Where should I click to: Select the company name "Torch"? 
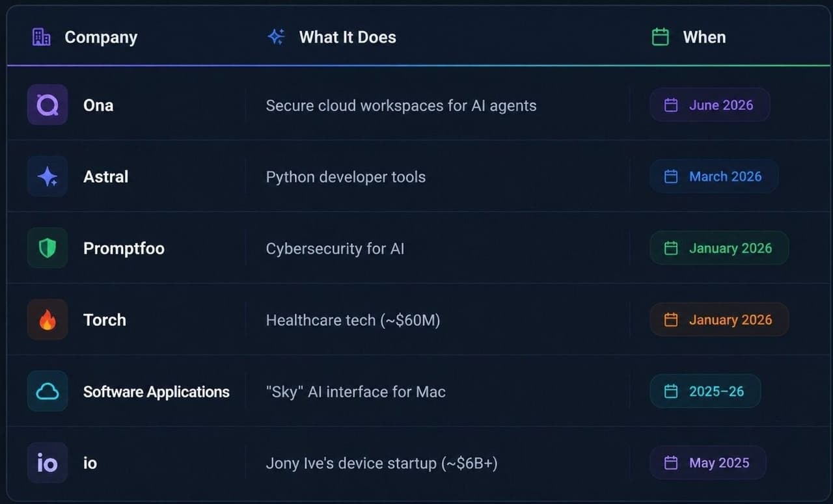coord(105,320)
